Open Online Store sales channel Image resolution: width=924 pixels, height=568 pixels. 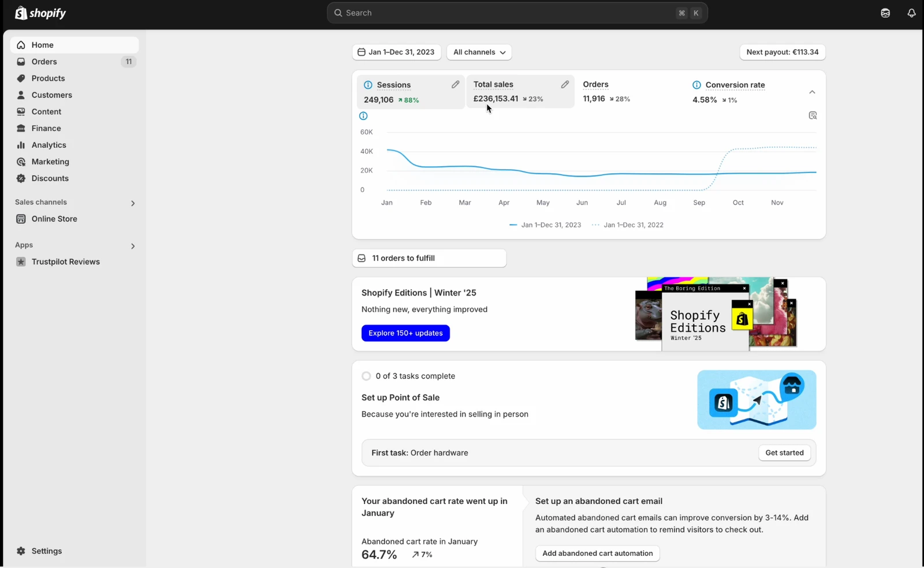point(74,219)
